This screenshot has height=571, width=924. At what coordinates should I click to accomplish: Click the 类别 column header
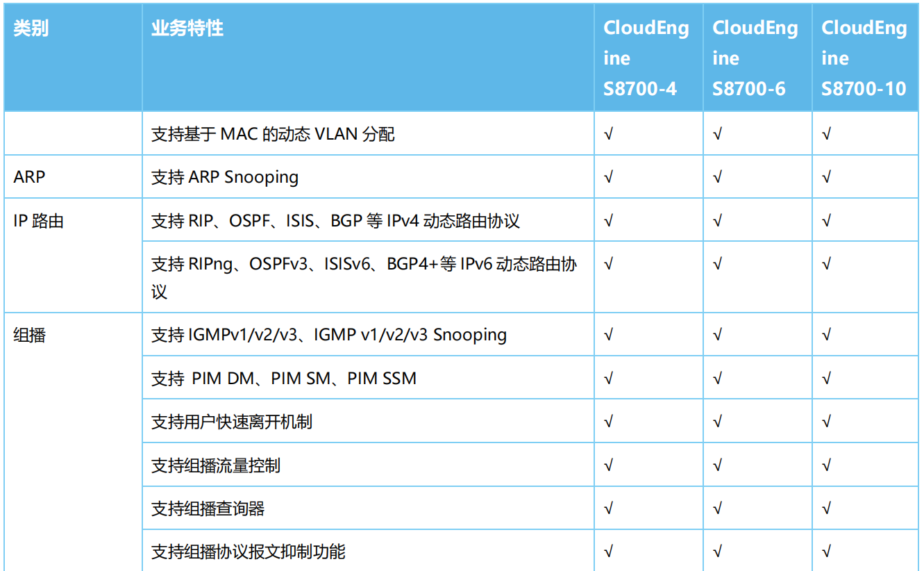[x=31, y=28]
